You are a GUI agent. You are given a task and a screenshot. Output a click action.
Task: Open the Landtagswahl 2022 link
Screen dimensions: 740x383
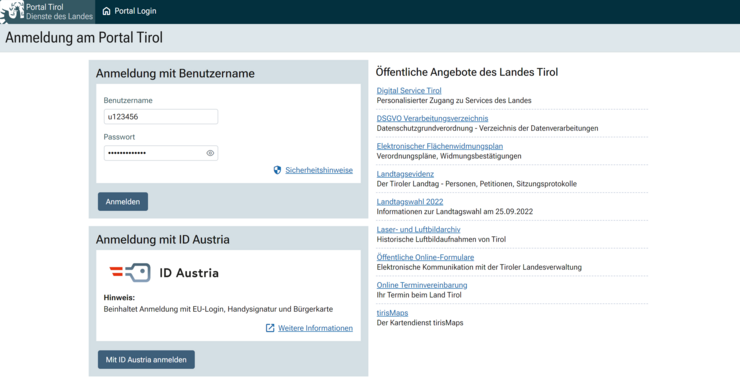[x=410, y=202]
